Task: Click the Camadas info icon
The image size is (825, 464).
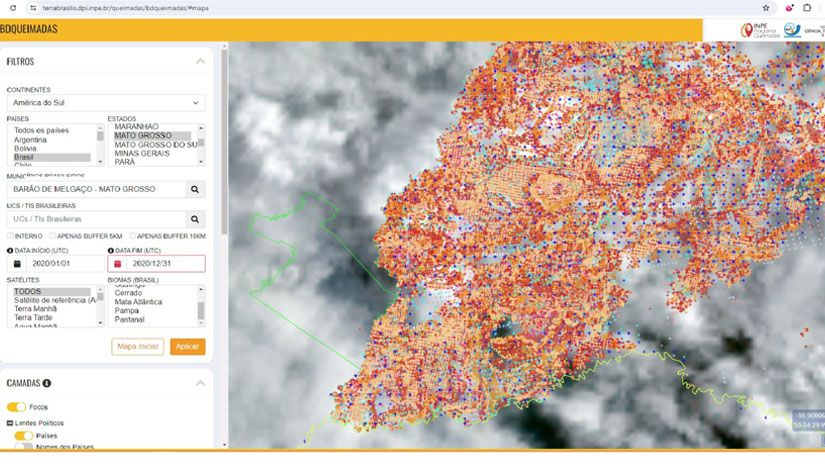Action: 47,383
